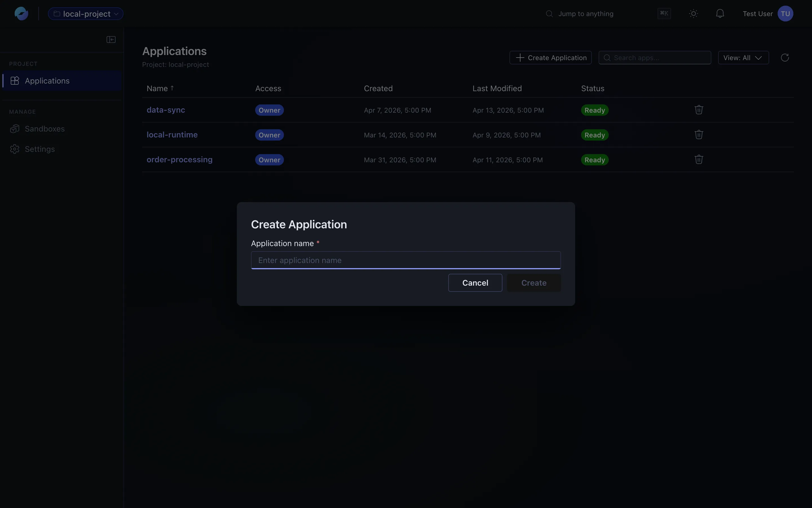Image resolution: width=812 pixels, height=508 pixels.
Task: Click the Test User name label
Action: point(757,14)
